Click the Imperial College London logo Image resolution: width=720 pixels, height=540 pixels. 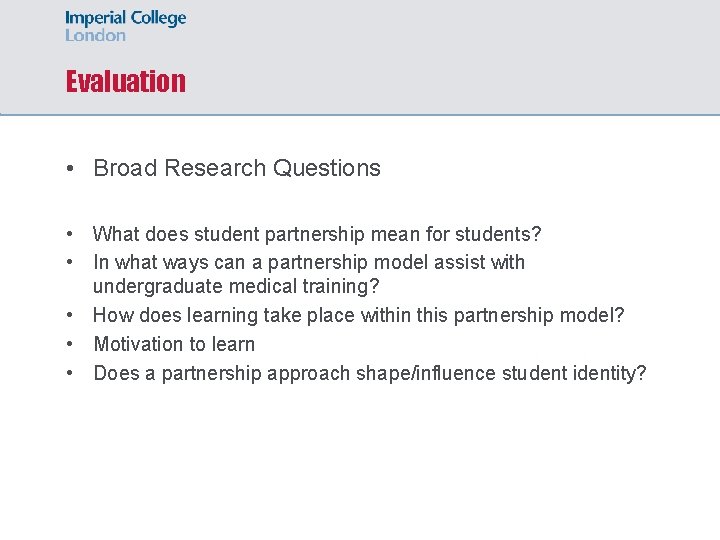point(125,26)
